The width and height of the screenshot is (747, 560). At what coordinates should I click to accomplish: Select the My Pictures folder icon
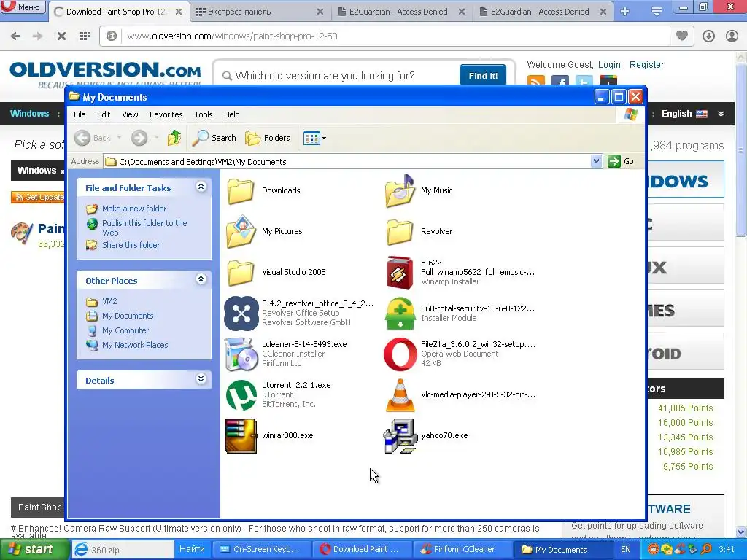tap(241, 231)
